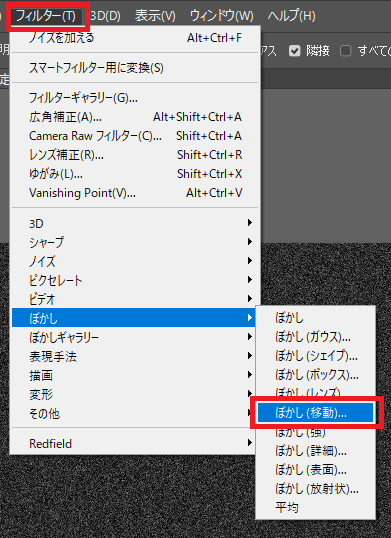
Task: Choose ぼかし (ガウス)...
Action: (316, 337)
